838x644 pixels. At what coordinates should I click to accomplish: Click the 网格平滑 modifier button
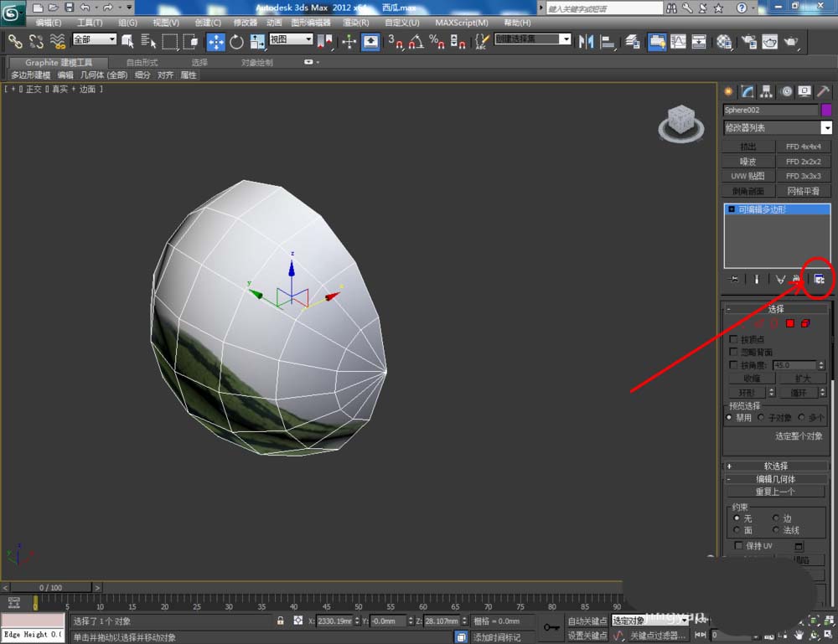pyautogui.click(x=803, y=192)
